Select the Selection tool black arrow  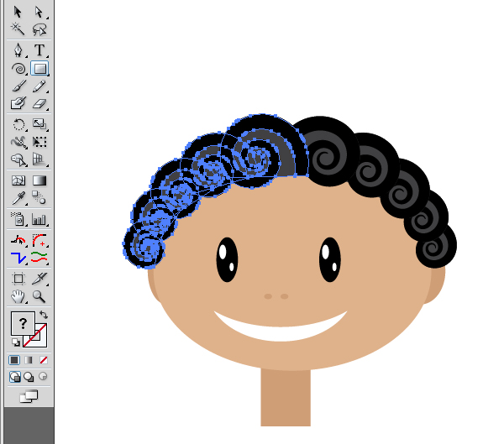pos(18,13)
